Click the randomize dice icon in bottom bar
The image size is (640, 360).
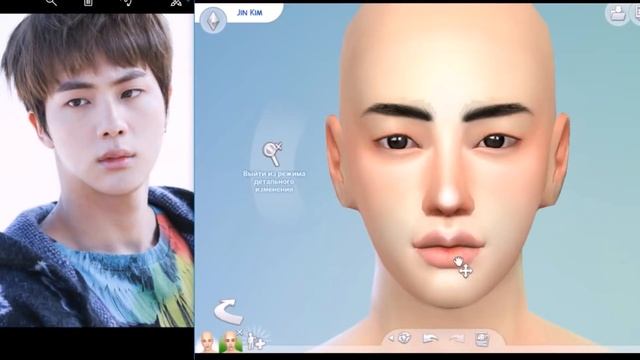click(404, 338)
